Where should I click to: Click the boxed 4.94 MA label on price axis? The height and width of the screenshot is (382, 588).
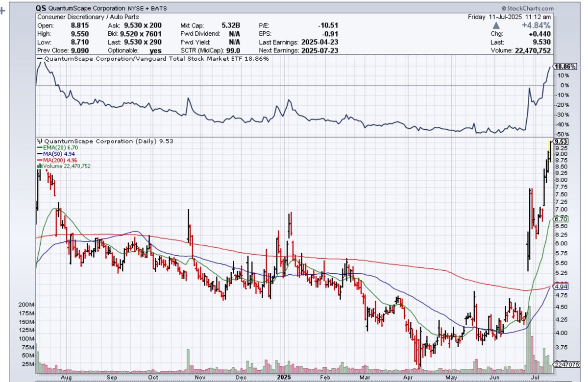click(561, 286)
